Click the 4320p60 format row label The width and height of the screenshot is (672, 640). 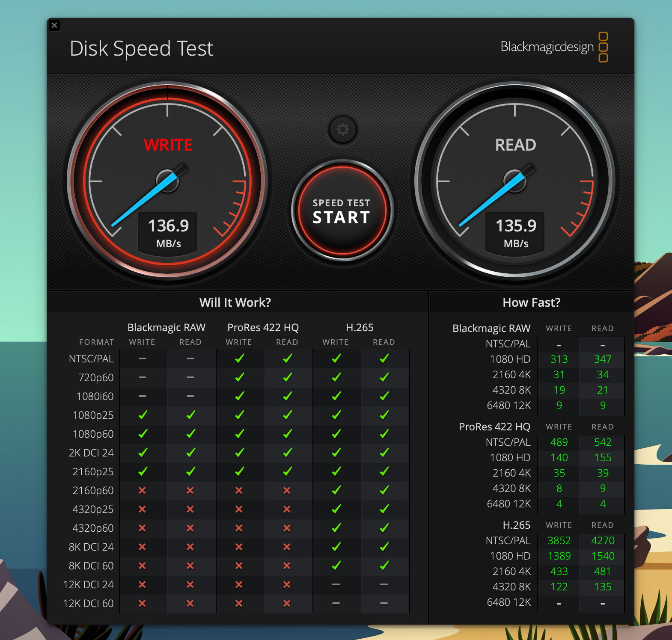[93, 528]
